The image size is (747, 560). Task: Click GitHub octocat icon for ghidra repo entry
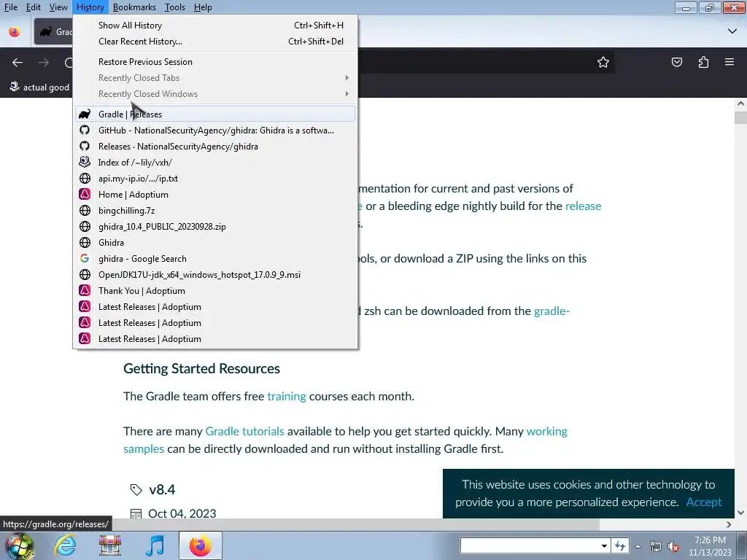[x=85, y=131]
